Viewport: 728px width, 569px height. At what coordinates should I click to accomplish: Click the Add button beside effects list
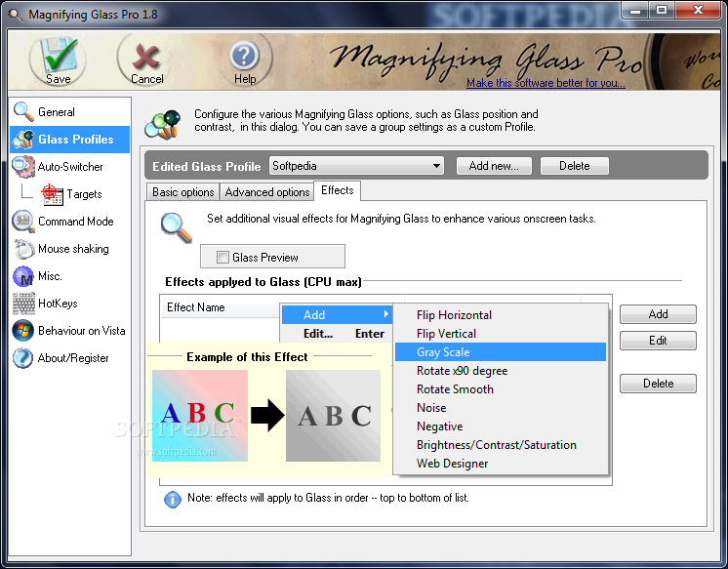point(658,314)
